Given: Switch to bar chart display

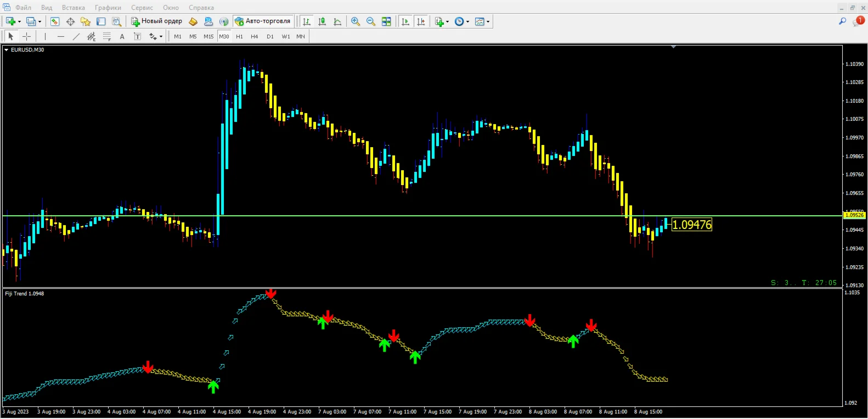Looking at the screenshot, I should pyautogui.click(x=307, y=21).
